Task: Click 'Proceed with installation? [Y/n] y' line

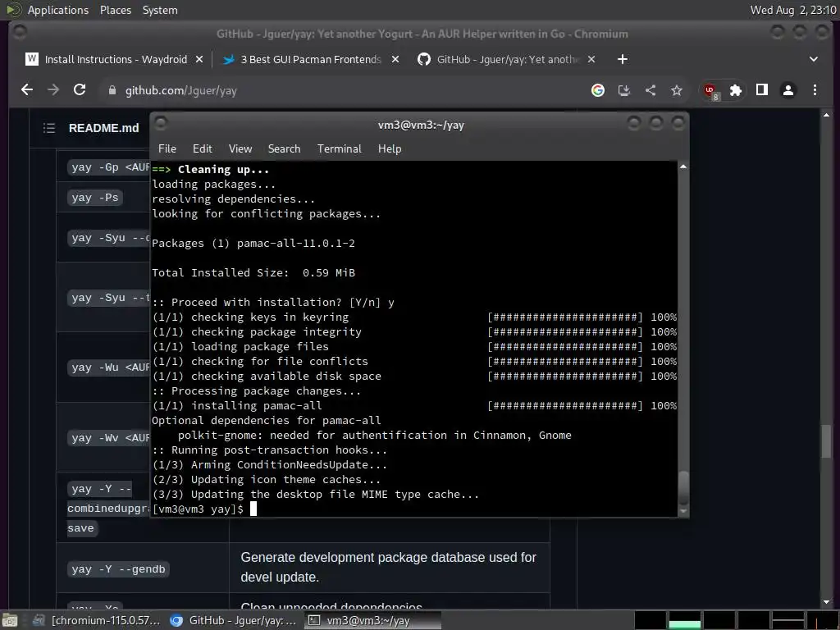Action: pyautogui.click(x=273, y=302)
